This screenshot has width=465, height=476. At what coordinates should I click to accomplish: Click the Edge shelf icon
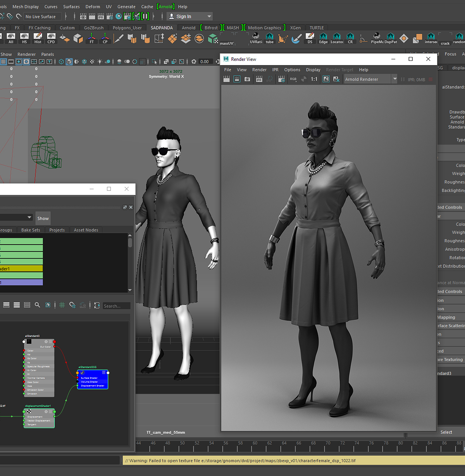pos(323,38)
